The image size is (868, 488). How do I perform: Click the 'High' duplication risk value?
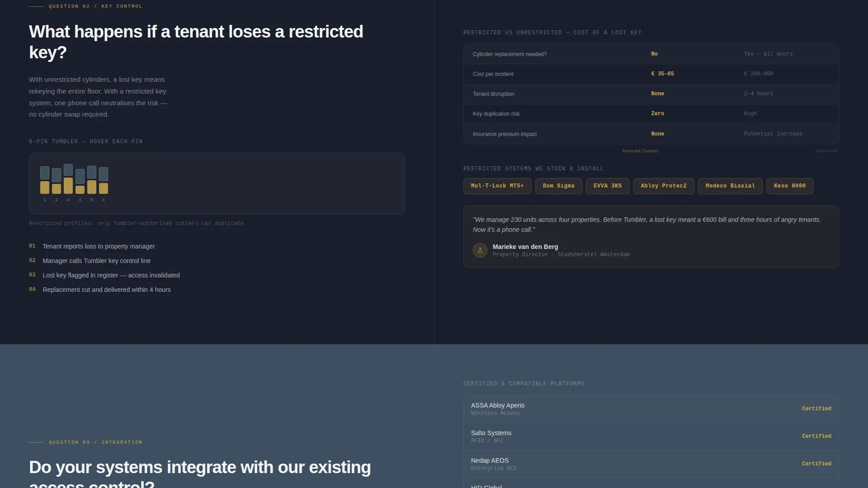coord(750,113)
